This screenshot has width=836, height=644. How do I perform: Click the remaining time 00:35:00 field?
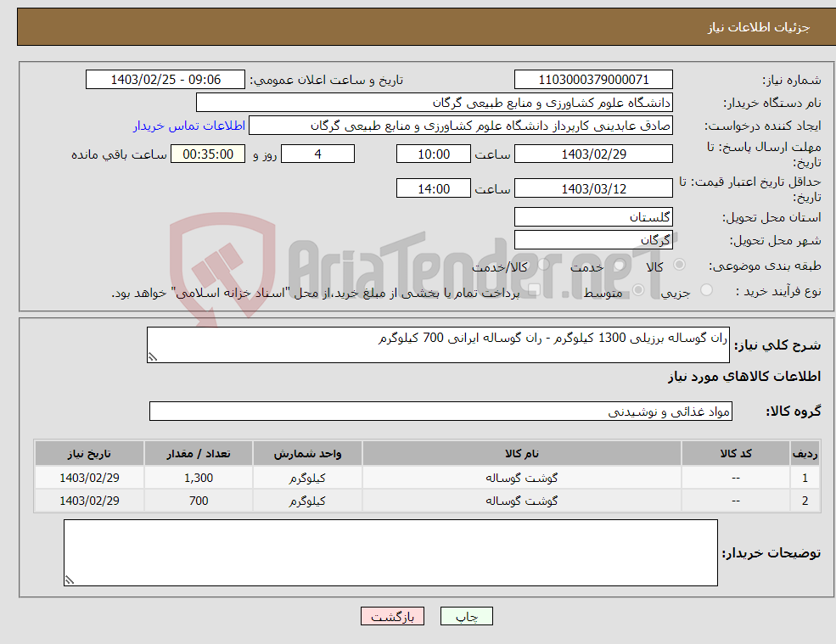pos(208,154)
